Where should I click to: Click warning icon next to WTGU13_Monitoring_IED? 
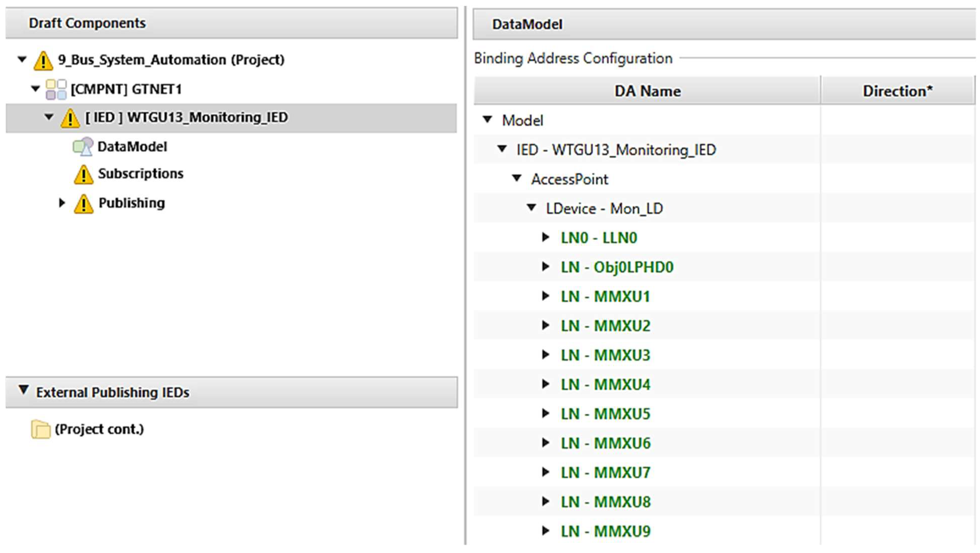click(70, 118)
